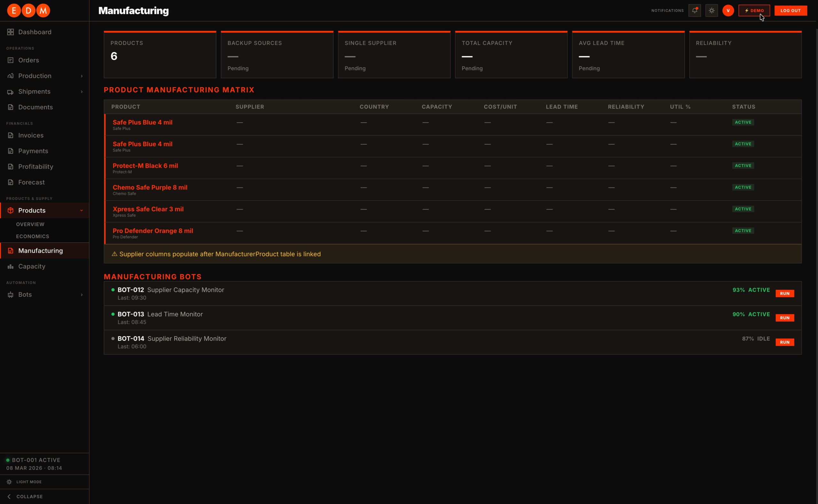Click the warning triangle icon in the supplier notice
Viewport: 818px width, 504px height.
pos(114,254)
